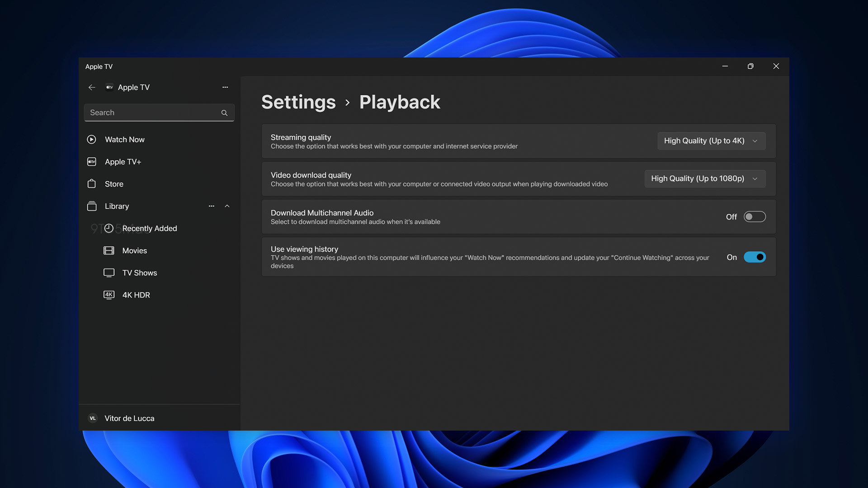Open the Streaming quality dropdown
Screen dimensions: 868x488
[x=711, y=141]
